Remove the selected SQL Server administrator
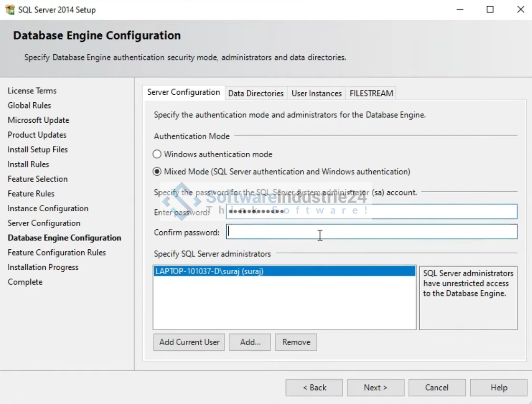Screen dimensions: 532x404 point(296,342)
